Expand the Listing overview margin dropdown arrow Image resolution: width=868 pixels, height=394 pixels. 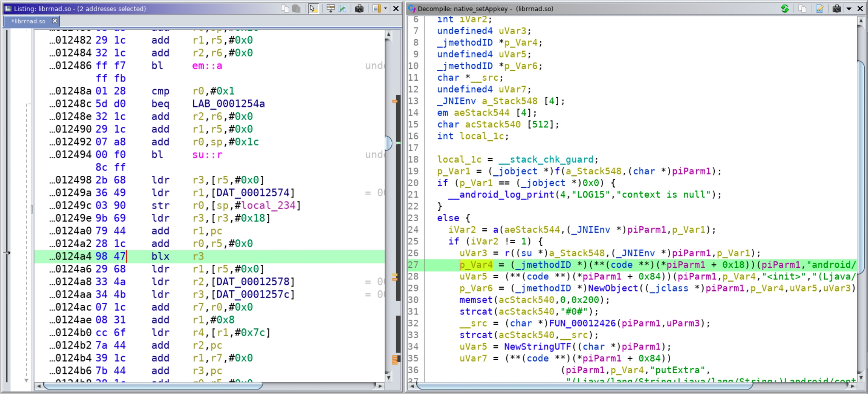(385, 8)
